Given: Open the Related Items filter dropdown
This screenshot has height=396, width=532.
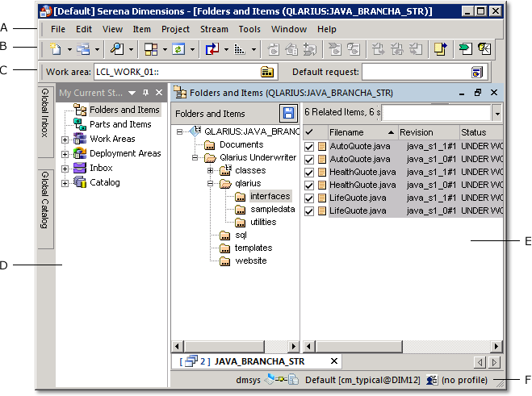Looking at the screenshot, I should point(496,114).
